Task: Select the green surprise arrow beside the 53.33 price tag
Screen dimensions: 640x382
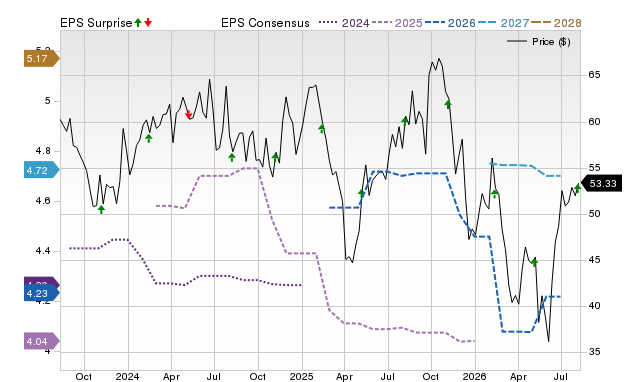Action: (577, 188)
